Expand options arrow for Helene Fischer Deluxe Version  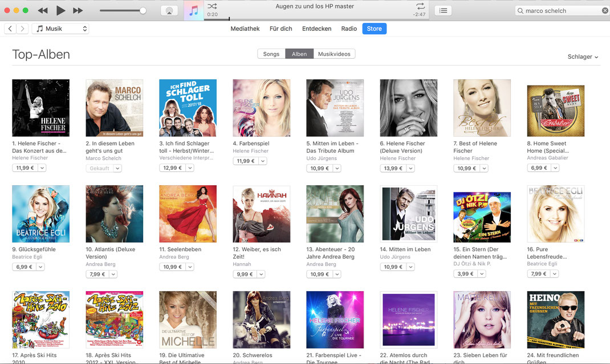[x=411, y=169]
